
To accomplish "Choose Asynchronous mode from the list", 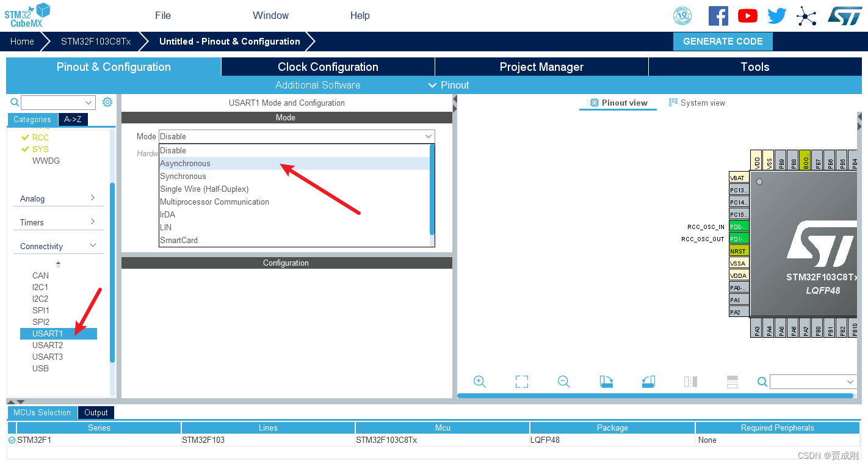I will click(x=294, y=163).
